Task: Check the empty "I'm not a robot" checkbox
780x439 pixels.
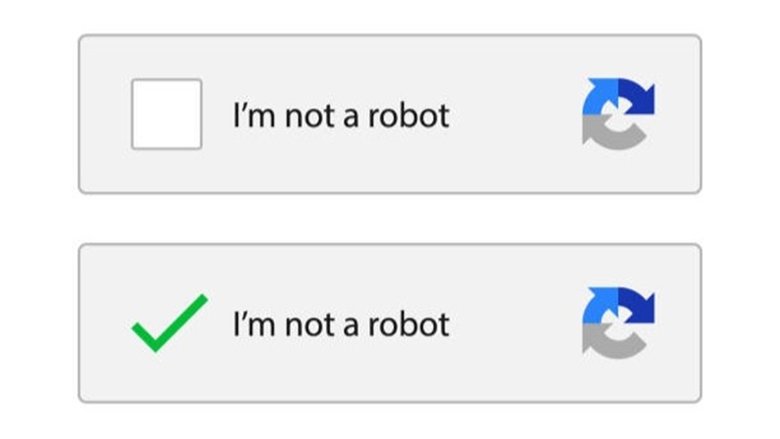Action: click(x=166, y=114)
